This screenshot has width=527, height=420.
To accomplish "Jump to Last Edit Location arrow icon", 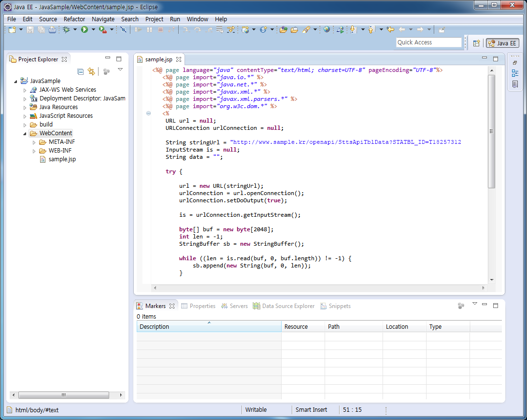I will 390,30.
